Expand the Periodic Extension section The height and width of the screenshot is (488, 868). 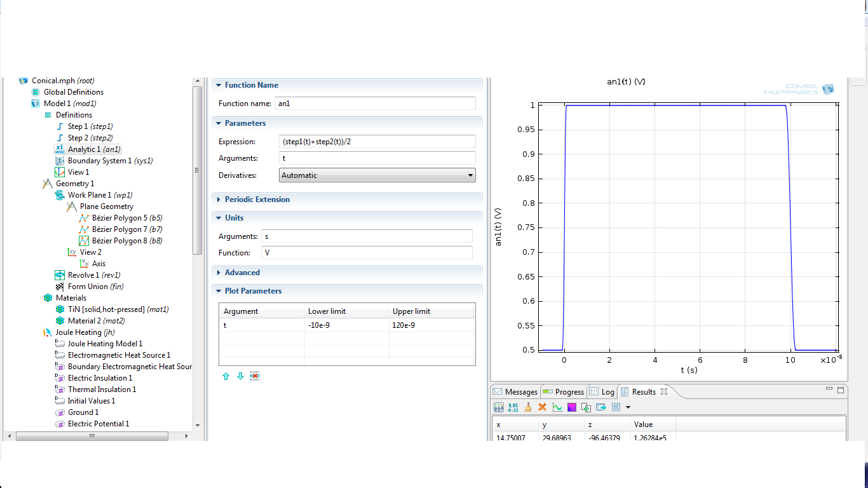point(257,200)
